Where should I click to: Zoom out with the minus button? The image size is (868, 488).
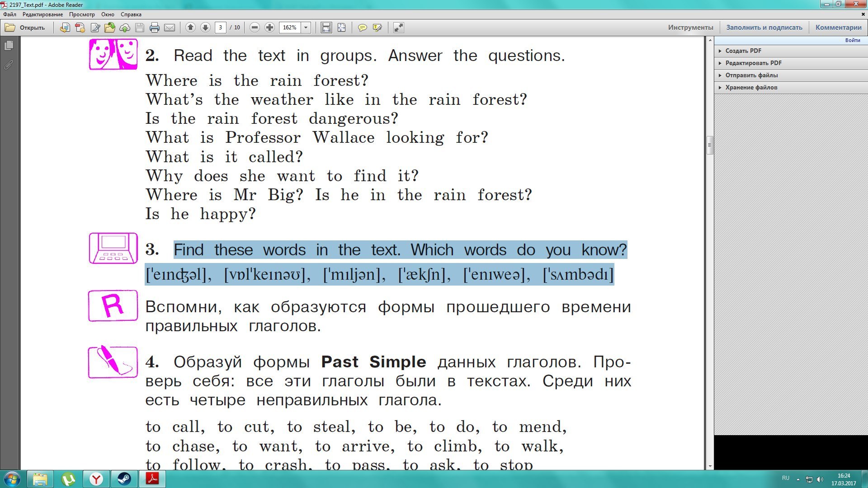pyautogui.click(x=255, y=28)
